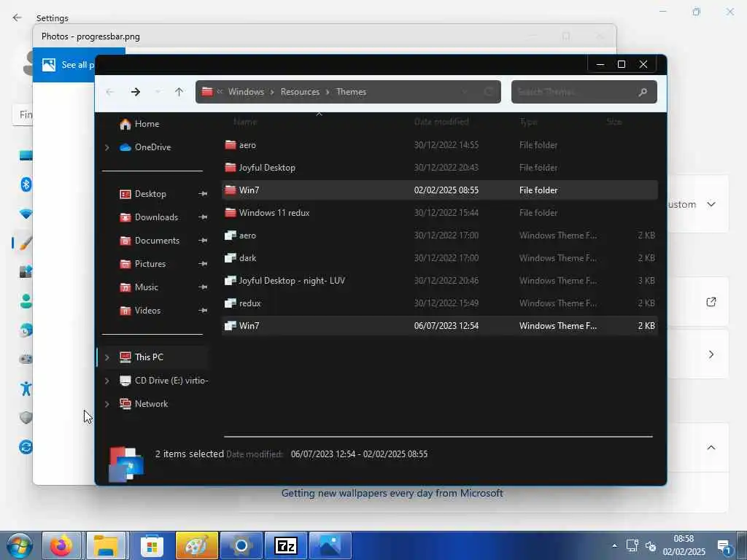Open the Start menu orb
The image size is (747, 560).
coord(19,545)
